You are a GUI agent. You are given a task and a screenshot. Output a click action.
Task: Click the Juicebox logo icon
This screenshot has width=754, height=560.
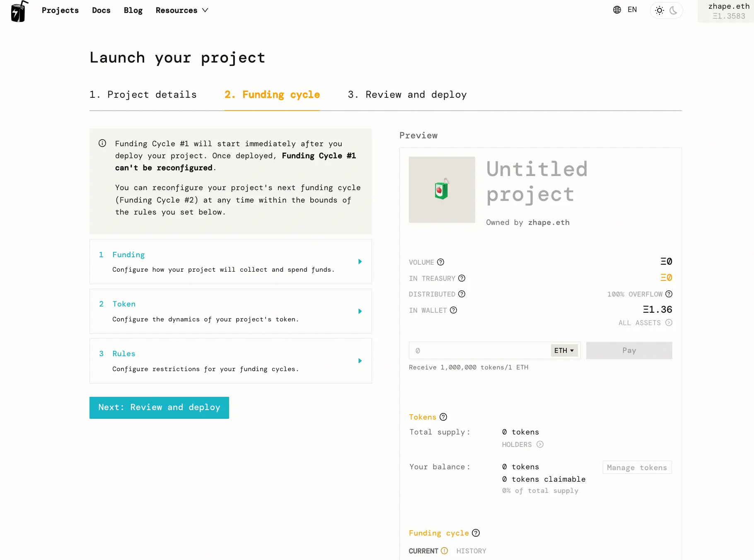point(19,11)
